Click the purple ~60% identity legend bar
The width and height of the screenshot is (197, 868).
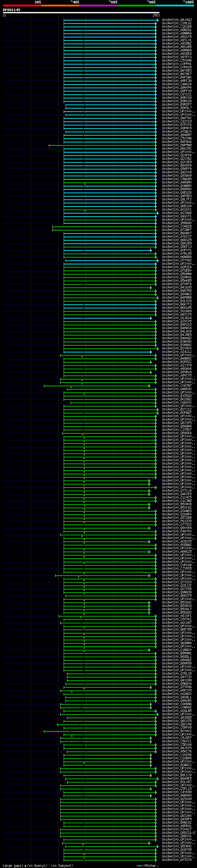tap(99, 6)
